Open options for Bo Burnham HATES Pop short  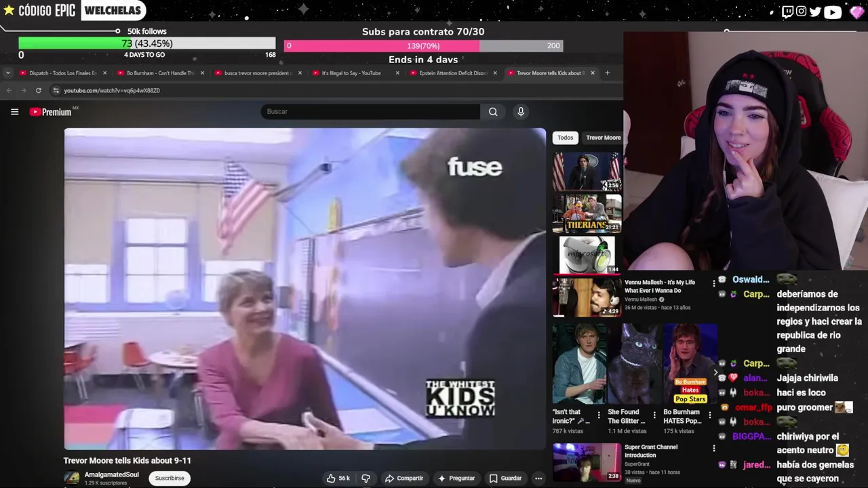(709, 415)
